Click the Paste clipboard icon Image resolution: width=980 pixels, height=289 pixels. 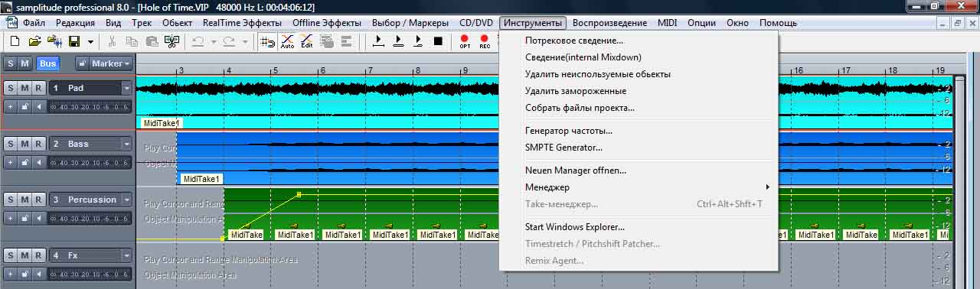tap(152, 41)
